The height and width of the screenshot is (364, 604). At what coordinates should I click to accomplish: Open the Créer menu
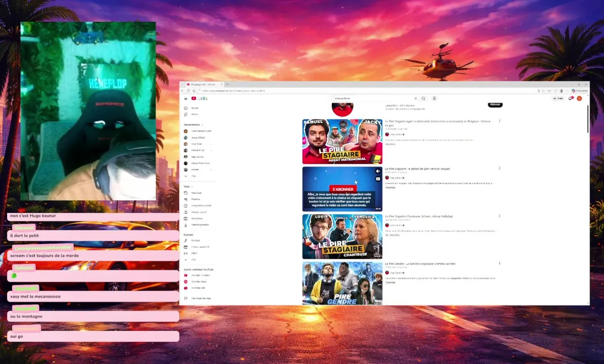point(558,99)
